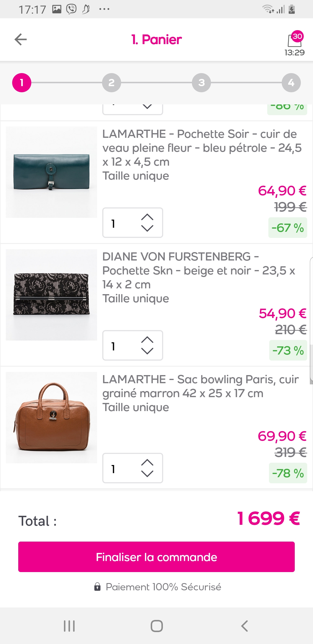Increase quantity of Diane Von Furstenberg pochette

click(x=147, y=340)
